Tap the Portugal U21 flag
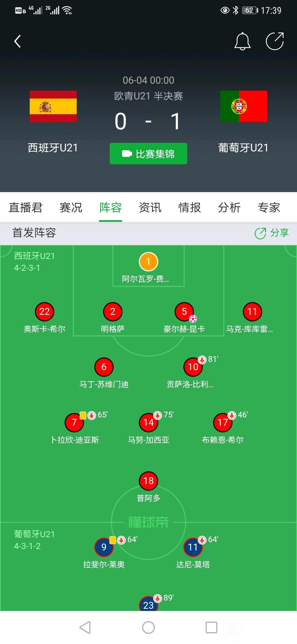The image size is (297, 644). (244, 106)
